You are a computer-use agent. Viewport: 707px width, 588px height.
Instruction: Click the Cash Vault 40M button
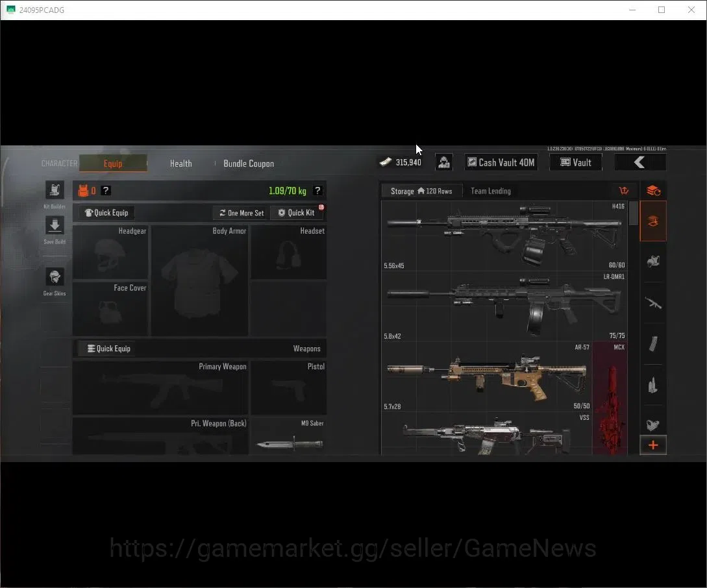point(501,162)
